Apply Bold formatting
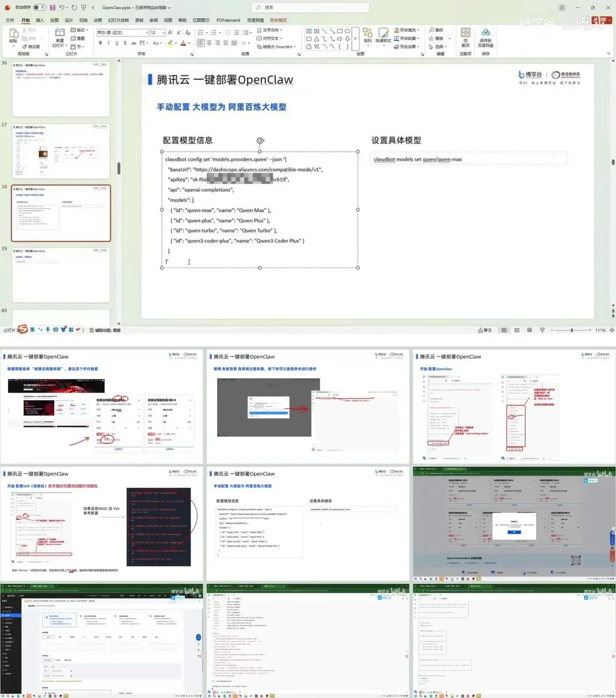 [x=100, y=43]
